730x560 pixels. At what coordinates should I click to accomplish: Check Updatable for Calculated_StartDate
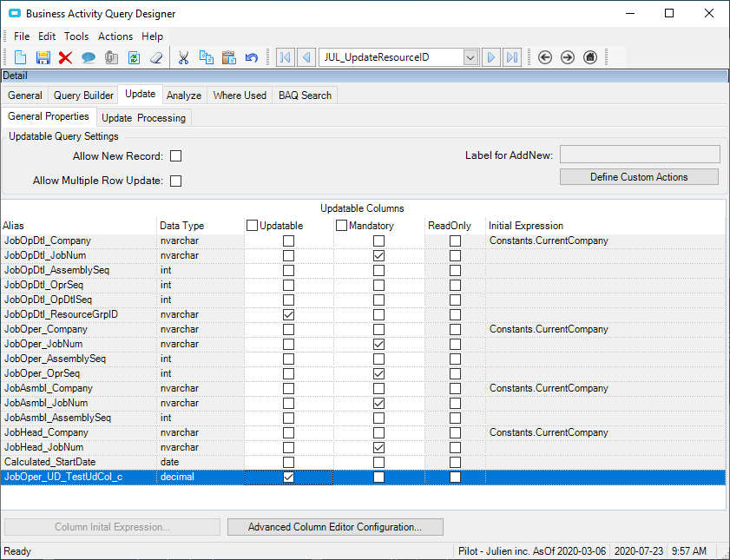pos(289,462)
